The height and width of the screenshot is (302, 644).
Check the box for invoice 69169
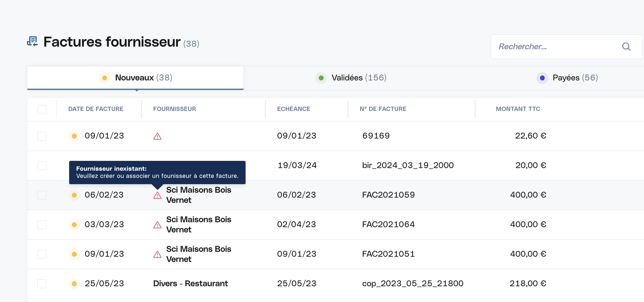42,136
